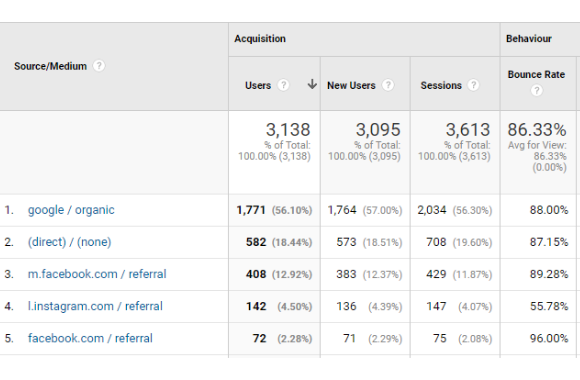Select the total Users value 3,138
Viewport: 580px width, 380px height.
(288, 130)
